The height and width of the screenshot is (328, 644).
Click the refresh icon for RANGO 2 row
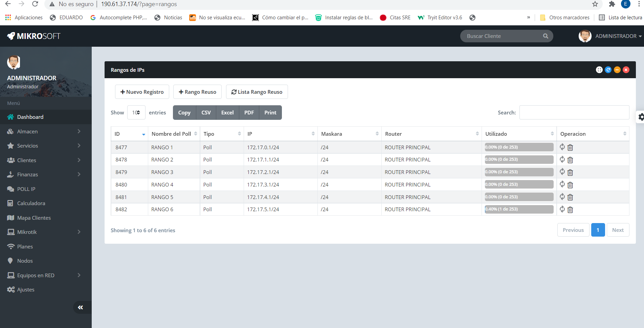(562, 159)
